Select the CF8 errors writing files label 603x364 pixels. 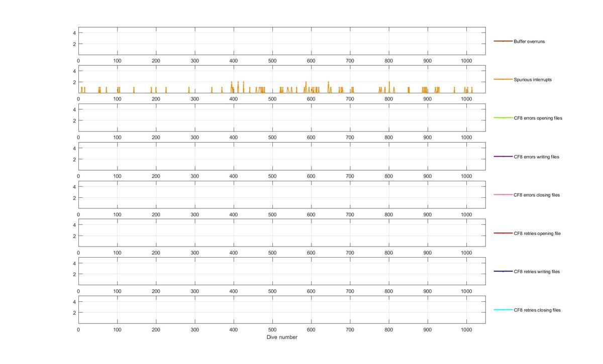tap(536, 157)
